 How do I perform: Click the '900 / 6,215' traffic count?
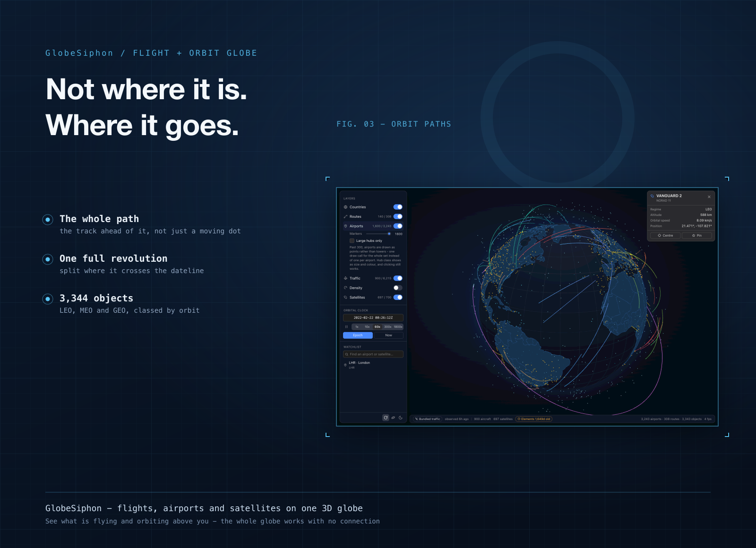click(383, 278)
